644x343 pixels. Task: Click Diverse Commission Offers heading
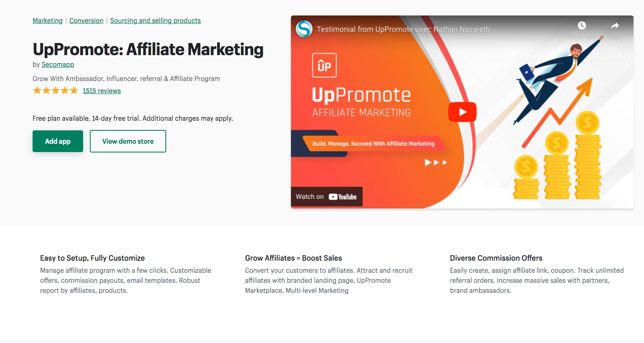[x=496, y=258]
